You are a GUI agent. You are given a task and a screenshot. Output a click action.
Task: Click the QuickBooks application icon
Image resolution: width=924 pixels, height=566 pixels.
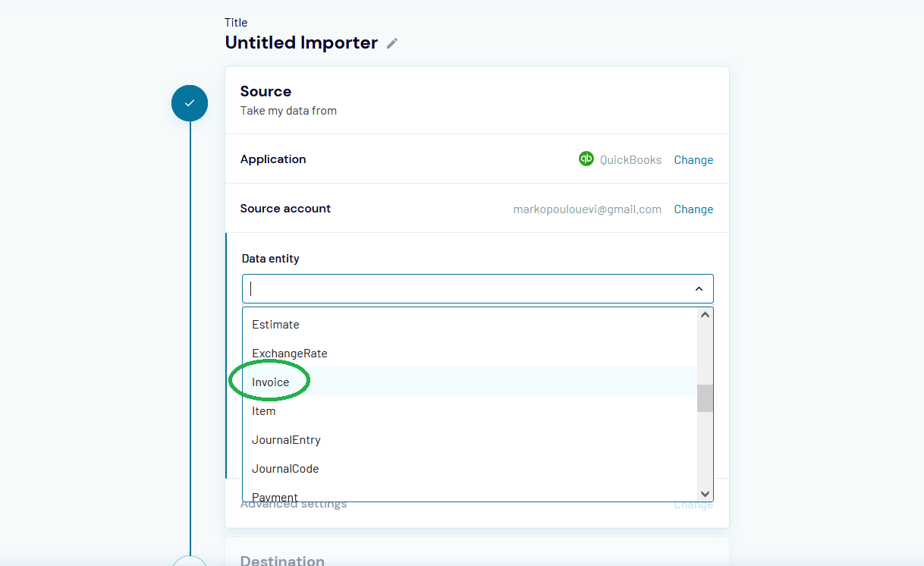(x=585, y=159)
